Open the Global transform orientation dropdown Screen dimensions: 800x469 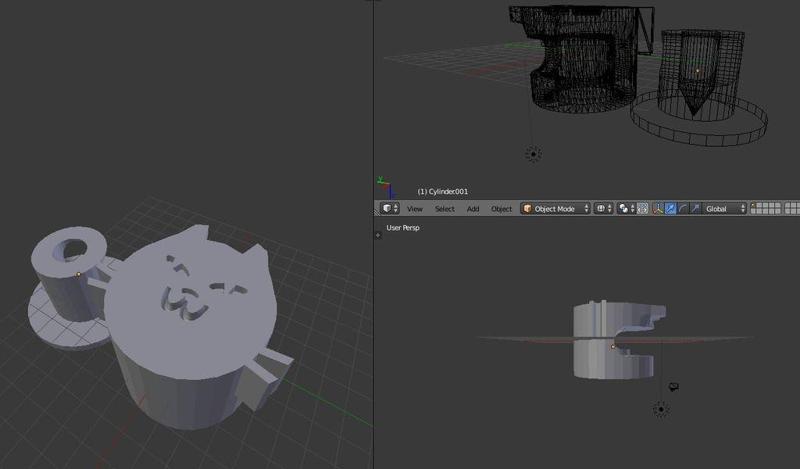[725, 208]
